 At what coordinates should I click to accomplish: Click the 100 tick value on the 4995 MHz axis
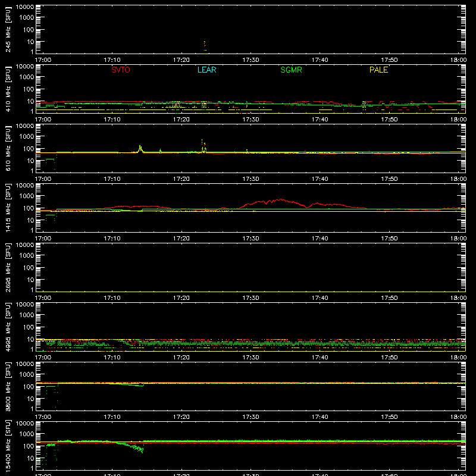click(29, 327)
